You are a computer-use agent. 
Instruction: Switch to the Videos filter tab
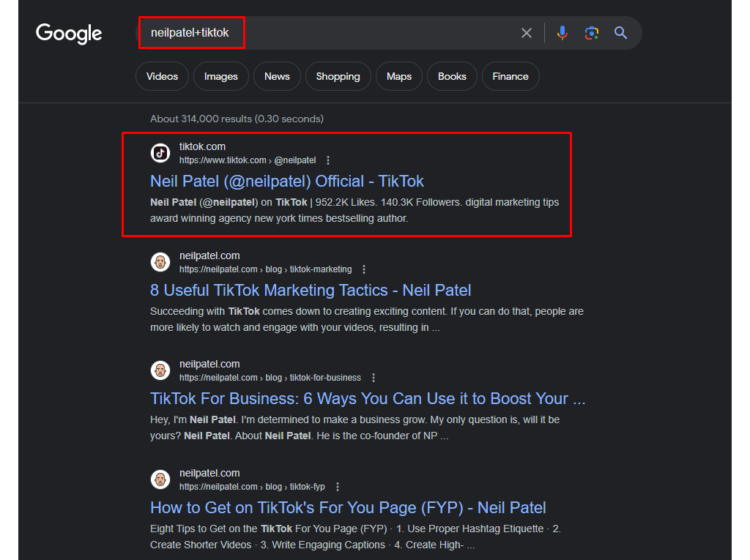[162, 76]
